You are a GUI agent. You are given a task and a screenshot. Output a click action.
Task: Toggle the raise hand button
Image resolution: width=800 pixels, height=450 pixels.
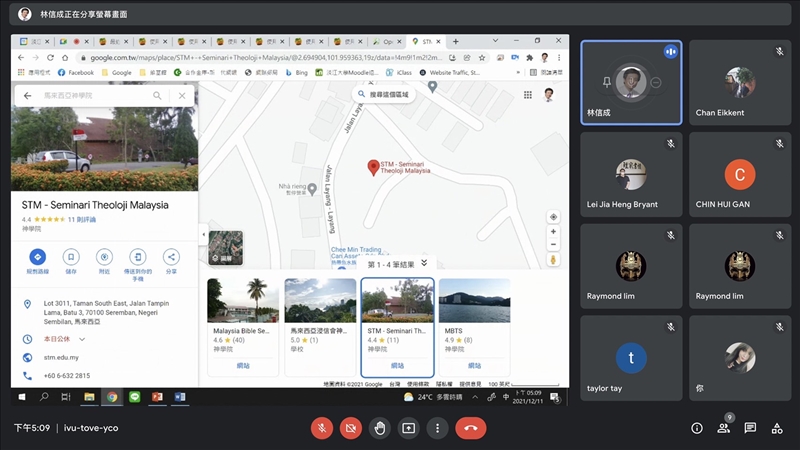click(x=380, y=428)
